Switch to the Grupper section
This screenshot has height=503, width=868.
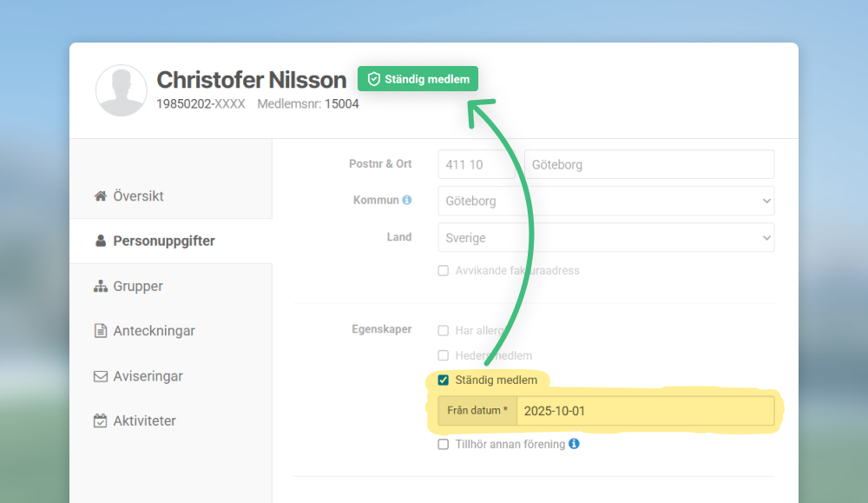[x=138, y=286]
